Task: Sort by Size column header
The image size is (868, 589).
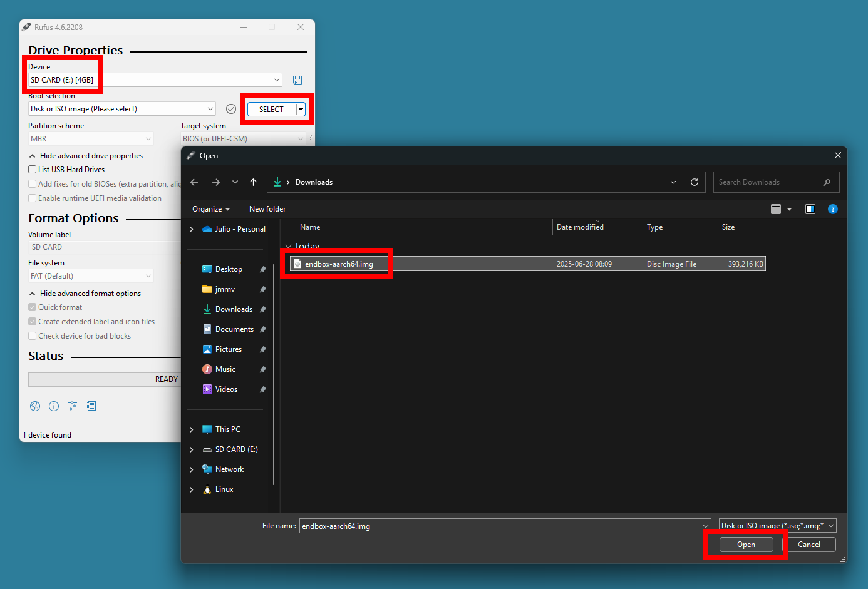Action: pos(728,227)
